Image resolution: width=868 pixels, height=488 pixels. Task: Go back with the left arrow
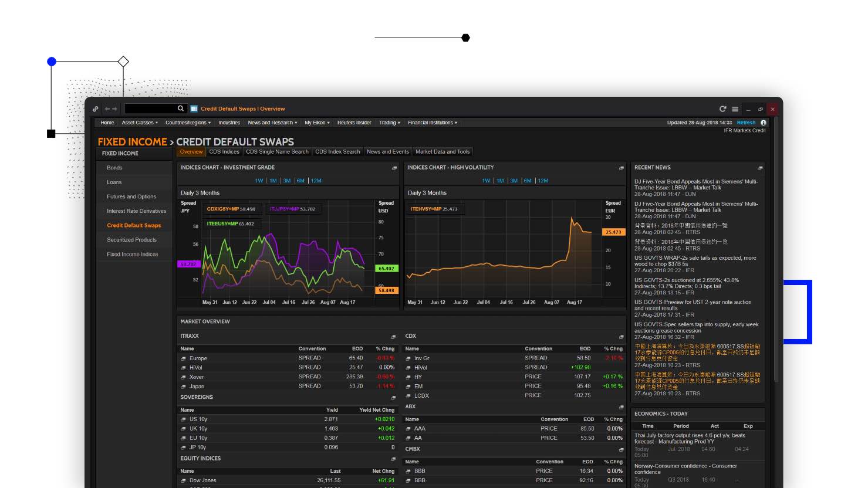pos(107,109)
